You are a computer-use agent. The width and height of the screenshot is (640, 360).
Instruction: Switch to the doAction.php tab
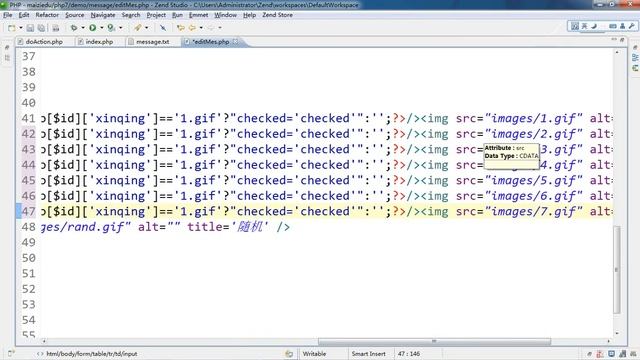[x=44, y=42]
